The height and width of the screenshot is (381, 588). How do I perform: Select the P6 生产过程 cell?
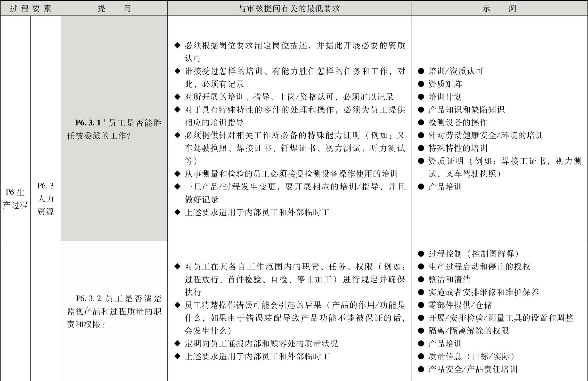pos(15,199)
